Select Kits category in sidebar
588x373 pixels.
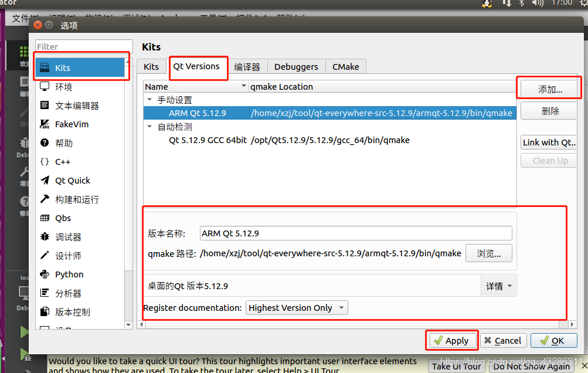tap(80, 67)
